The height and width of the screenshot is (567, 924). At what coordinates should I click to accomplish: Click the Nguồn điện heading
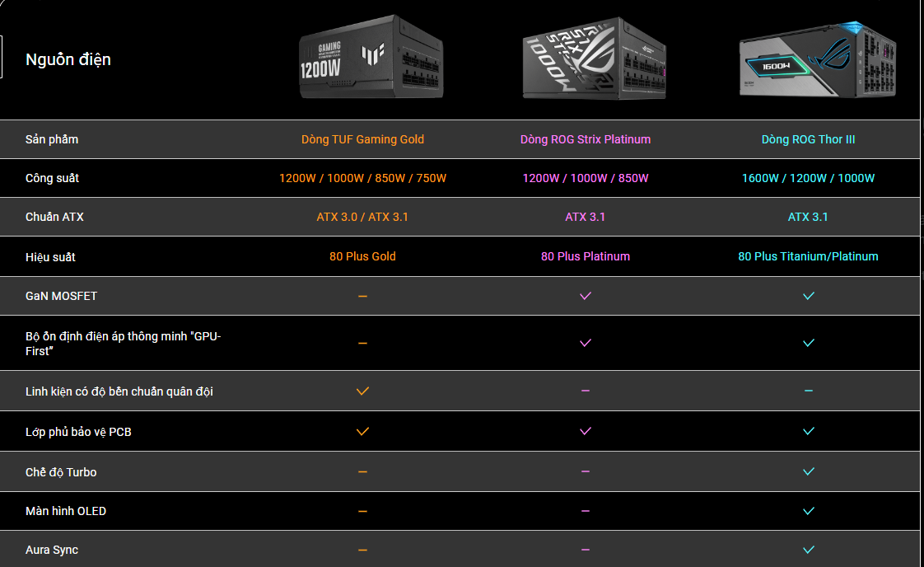point(68,59)
